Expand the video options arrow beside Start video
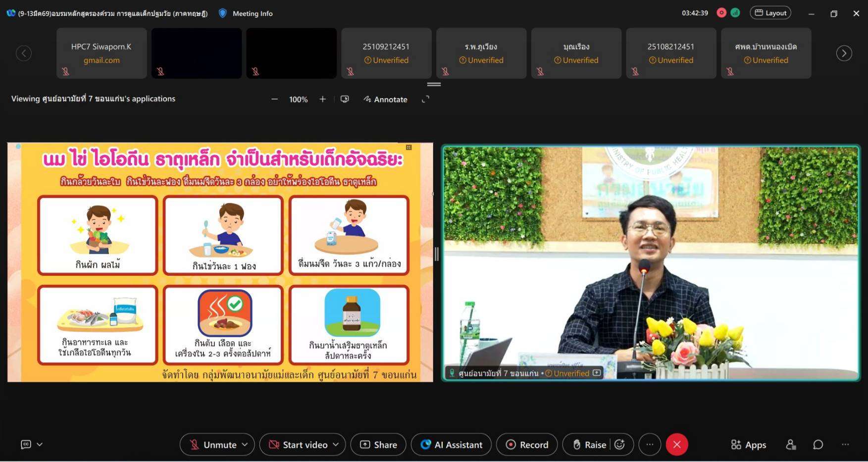The height and width of the screenshot is (462, 868). click(x=336, y=445)
